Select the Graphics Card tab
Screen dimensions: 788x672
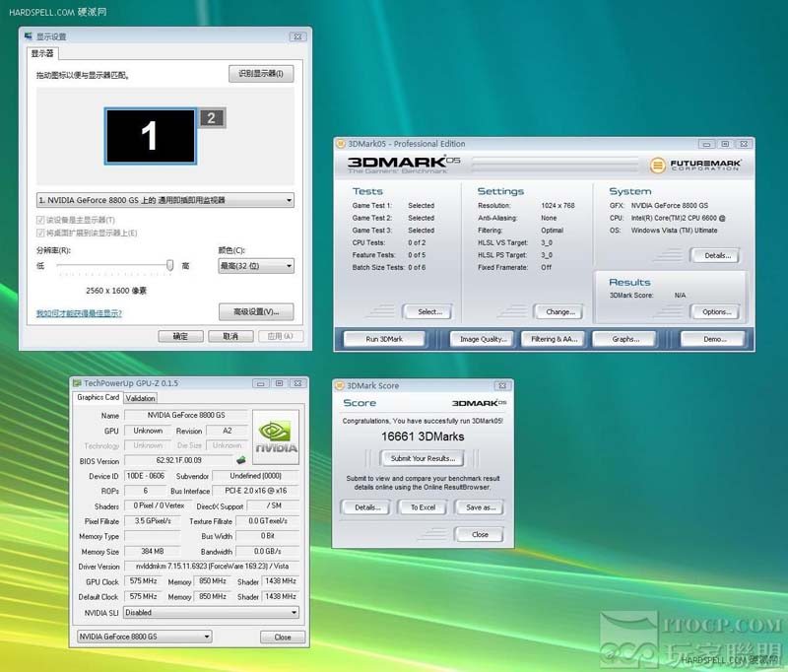[98, 398]
